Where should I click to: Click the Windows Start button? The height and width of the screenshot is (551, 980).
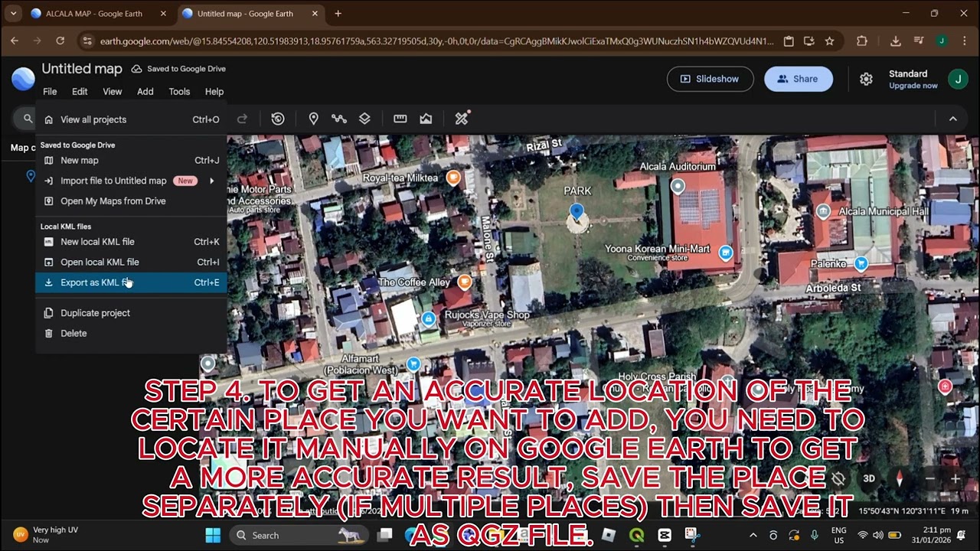[x=213, y=535]
